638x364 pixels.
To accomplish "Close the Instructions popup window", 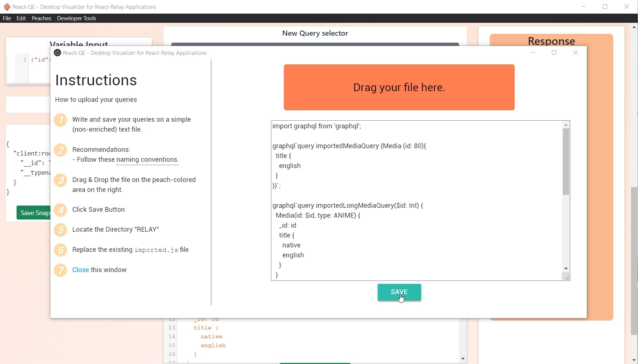I will tap(576, 53).
